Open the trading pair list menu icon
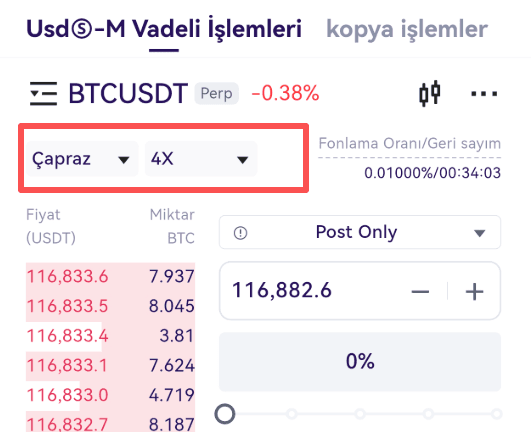Viewport: 531px width, 432px height. click(x=43, y=93)
